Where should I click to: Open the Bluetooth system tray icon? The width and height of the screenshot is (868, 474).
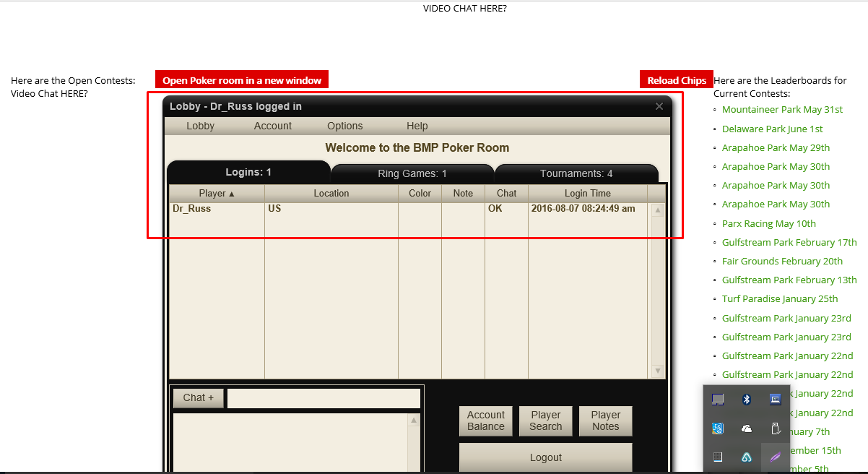(747, 398)
